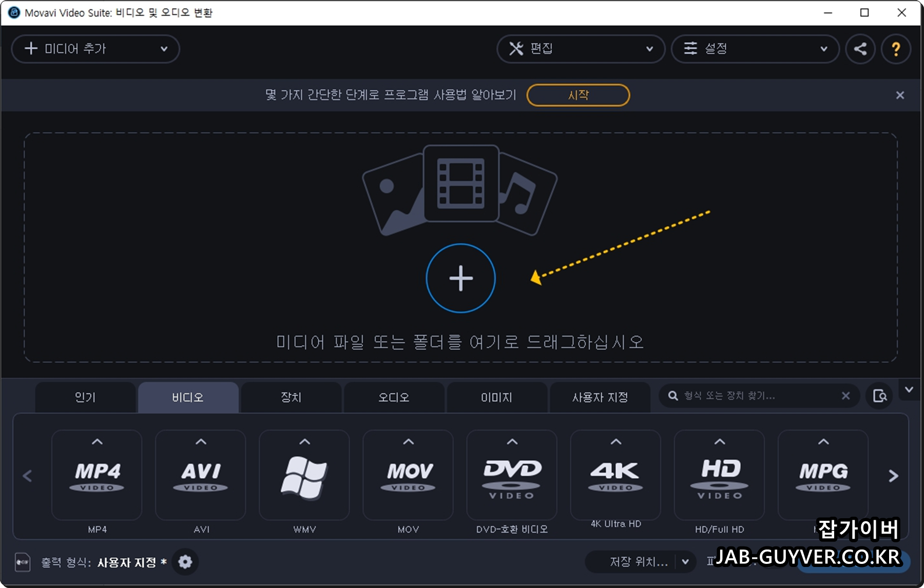
Task: Switch to the 인기 (Popular) tab
Action: click(85, 397)
